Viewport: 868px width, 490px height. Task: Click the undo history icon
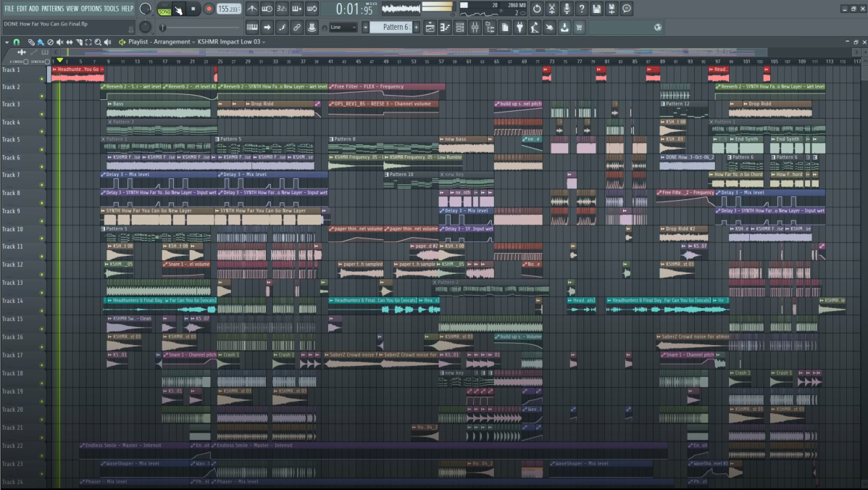pos(536,9)
